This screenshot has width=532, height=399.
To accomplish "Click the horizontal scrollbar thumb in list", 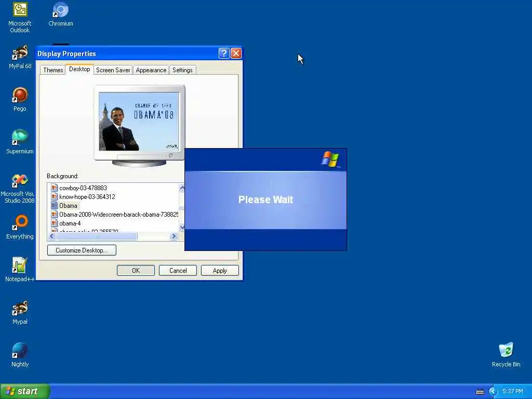I will click(97, 236).
